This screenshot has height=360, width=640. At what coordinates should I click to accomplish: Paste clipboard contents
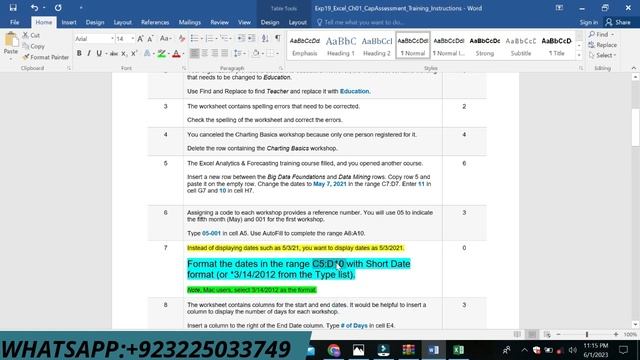11,44
